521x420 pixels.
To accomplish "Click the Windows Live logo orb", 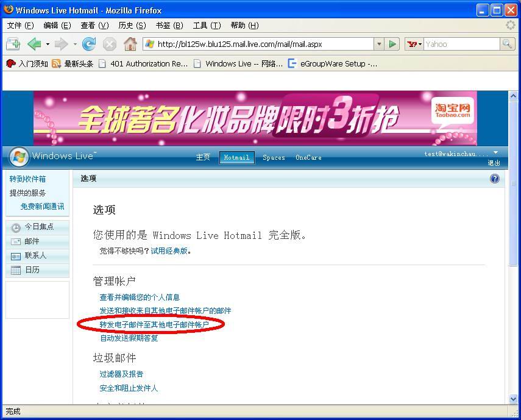I will (x=19, y=157).
